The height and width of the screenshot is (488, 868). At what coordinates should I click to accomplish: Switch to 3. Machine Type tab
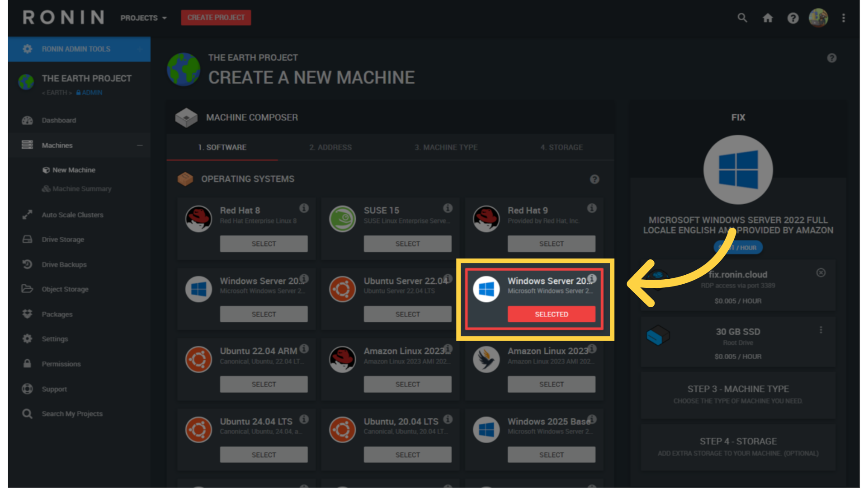coord(446,147)
